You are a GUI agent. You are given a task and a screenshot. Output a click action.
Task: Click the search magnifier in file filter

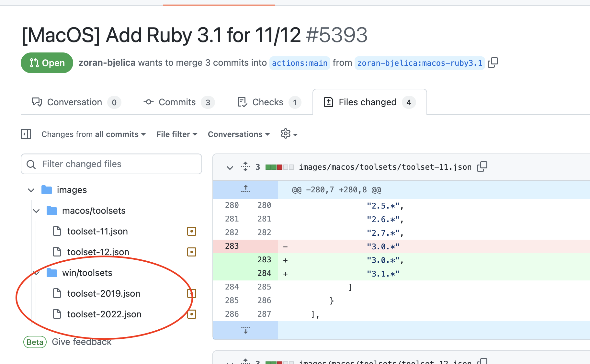[x=31, y=164]
